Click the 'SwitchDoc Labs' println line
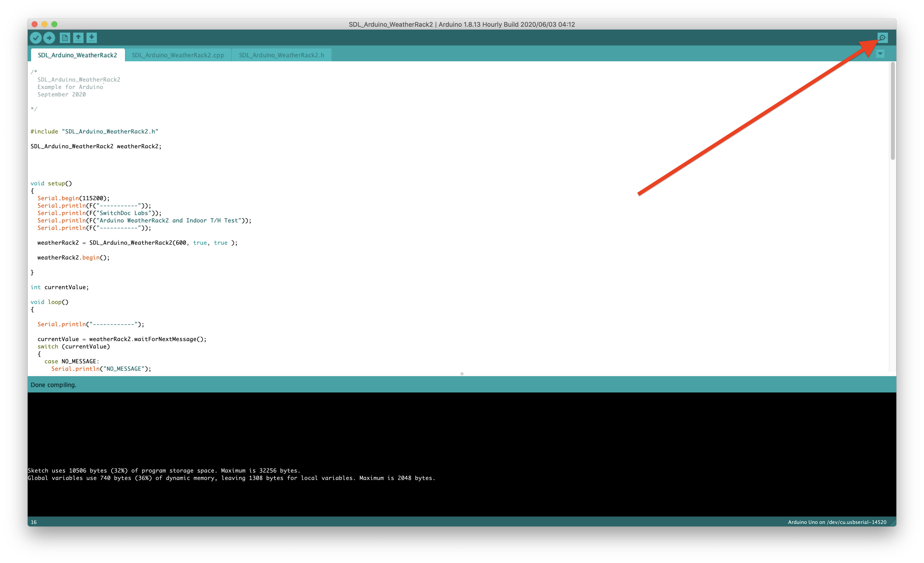924x563 pixels. (x=99, y=213)
